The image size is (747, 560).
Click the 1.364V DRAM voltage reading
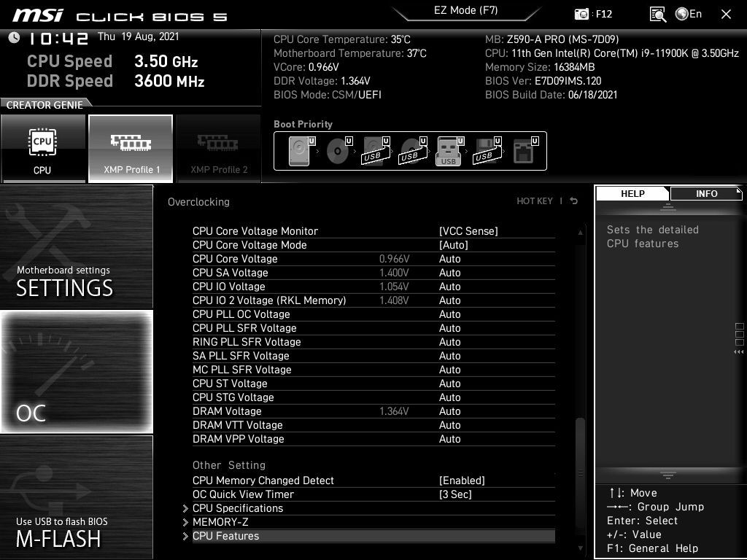coord(394,411)
